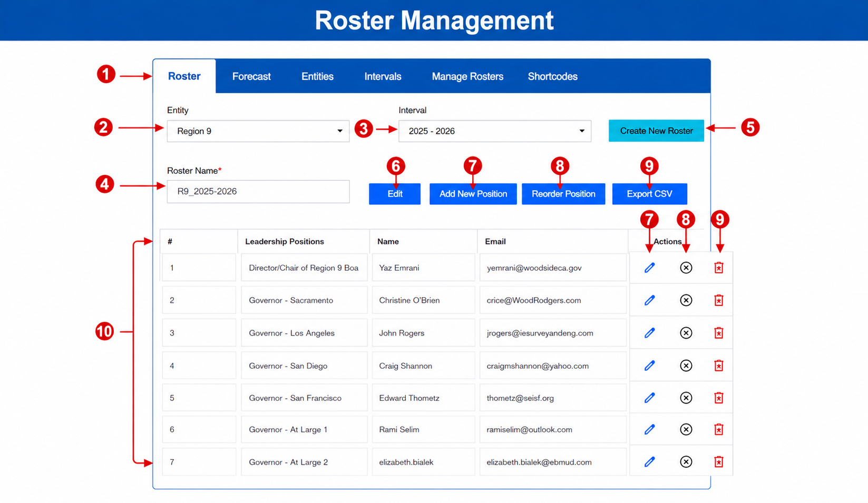Open the Interval dropdown showing 2025 - 2026
868x503 pixels.
(x=495, y=131)
